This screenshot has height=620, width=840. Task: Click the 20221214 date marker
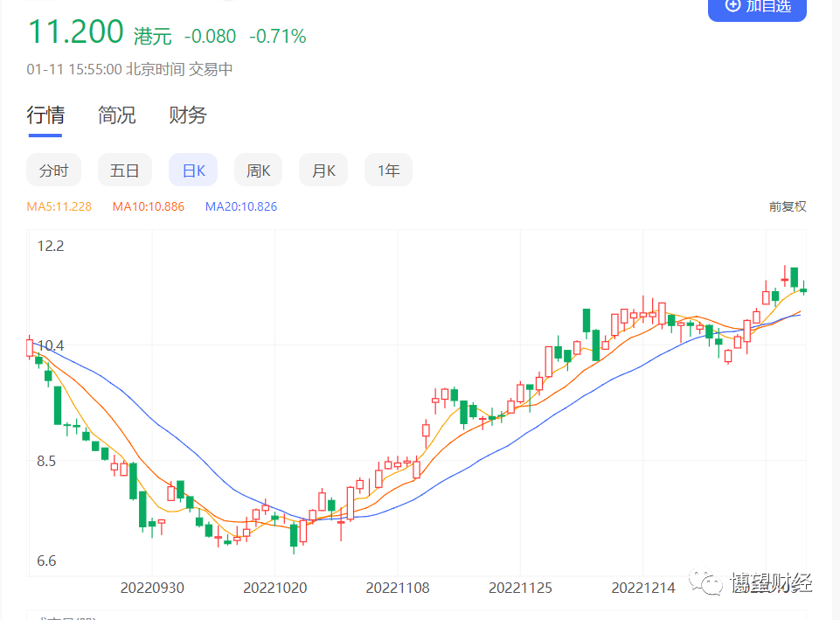(642, 588)
